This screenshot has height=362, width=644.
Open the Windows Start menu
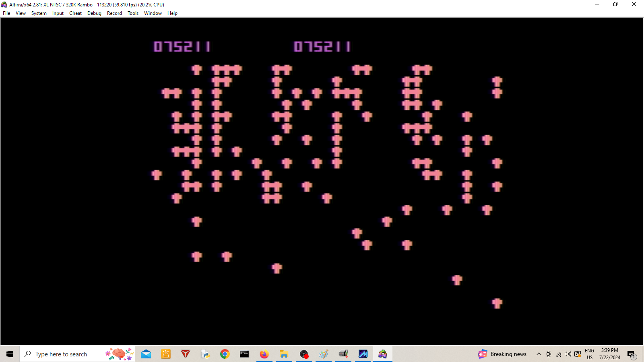(10, 354)
